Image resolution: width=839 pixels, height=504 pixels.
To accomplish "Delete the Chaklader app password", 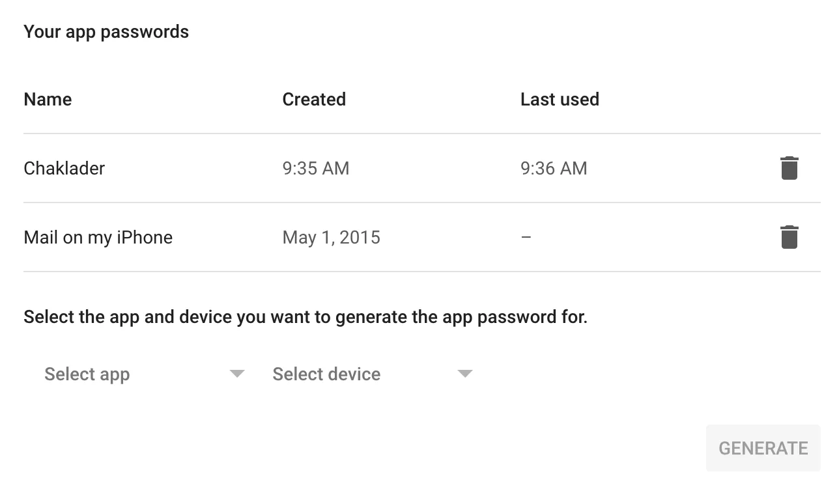I will (x=789, y=168).
